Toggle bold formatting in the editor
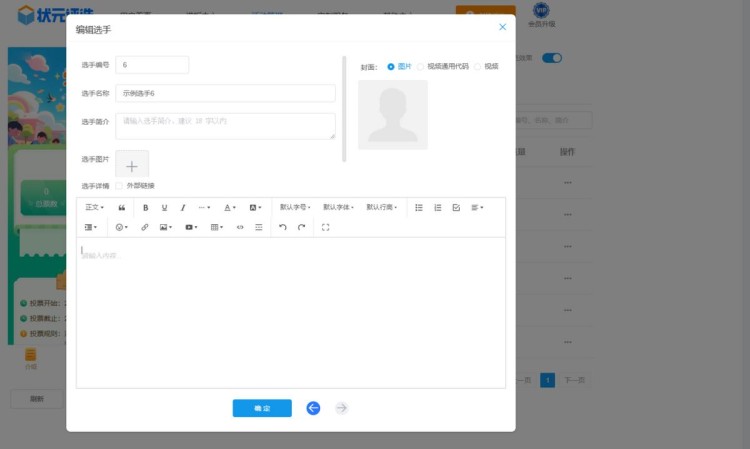The height and width of the screenshot is (449, 750). tap(145, 208)
